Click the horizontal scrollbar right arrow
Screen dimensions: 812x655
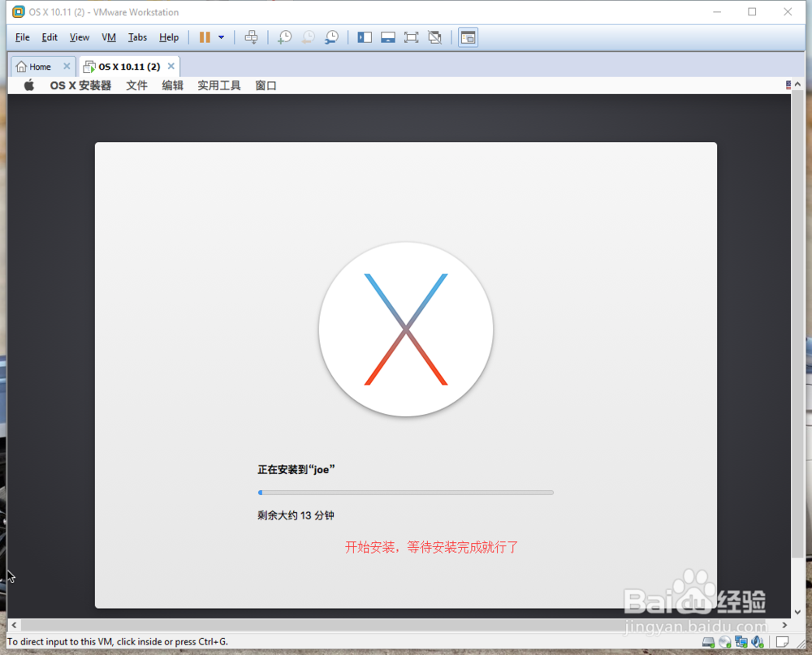(x=784, y=625)
